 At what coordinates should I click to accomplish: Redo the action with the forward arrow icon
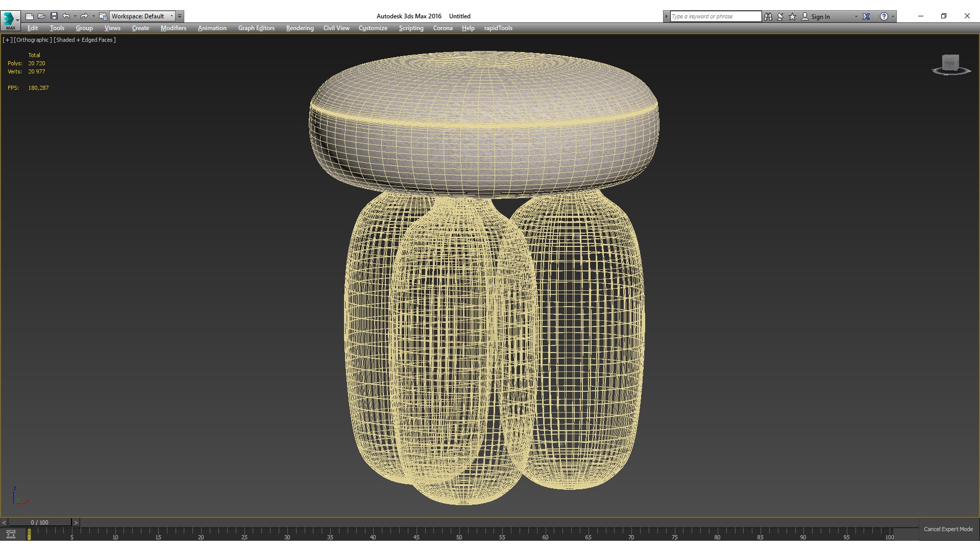coord(84,16)
